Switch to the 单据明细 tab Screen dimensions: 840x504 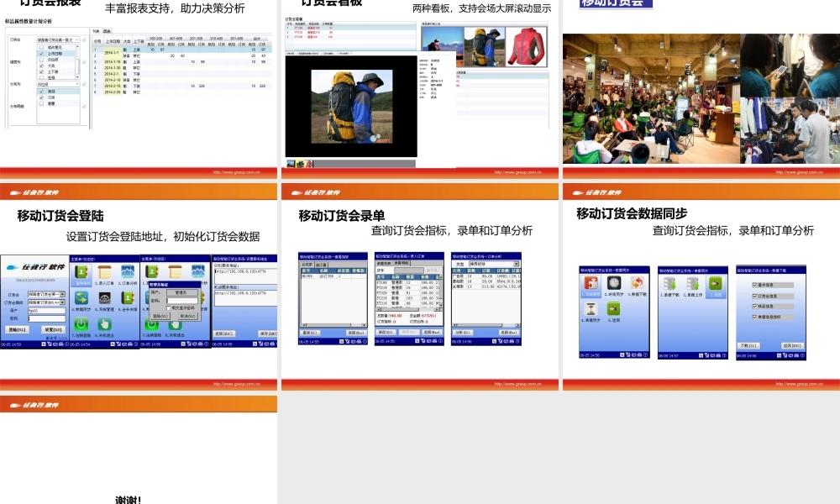403,263
